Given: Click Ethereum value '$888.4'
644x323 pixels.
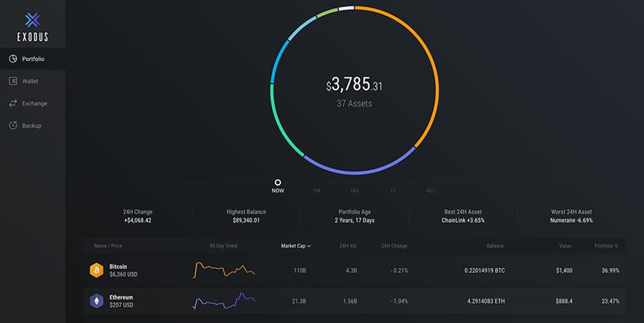Looking at the screenshot, I should (x=564, y=302).
